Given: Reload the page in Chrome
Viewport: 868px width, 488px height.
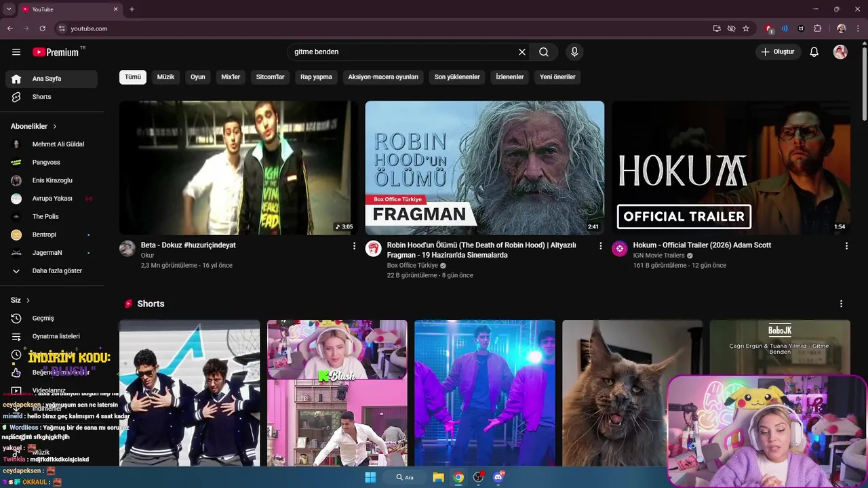Looking at the screenshot, I should [x=42, y=28].
